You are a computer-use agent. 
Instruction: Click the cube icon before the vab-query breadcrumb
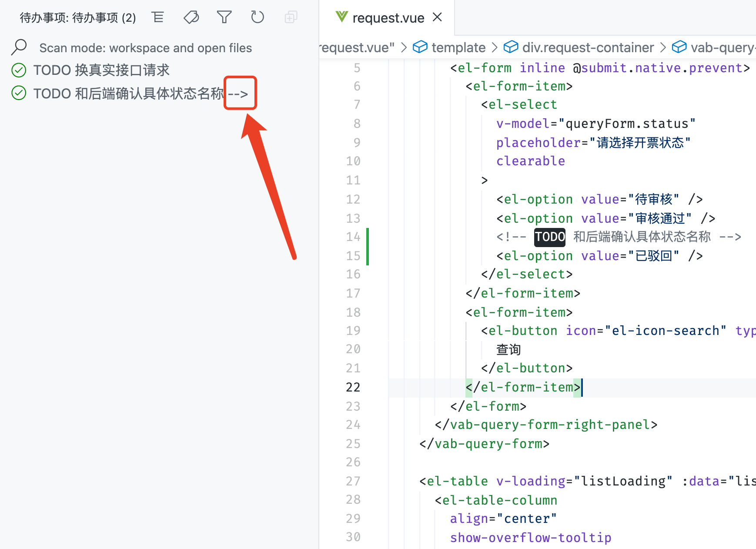click(679, 47)
